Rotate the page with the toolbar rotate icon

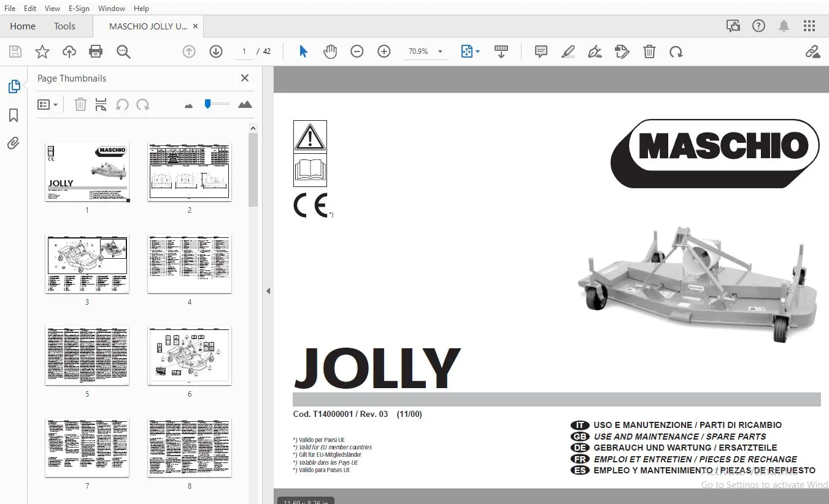676,52
